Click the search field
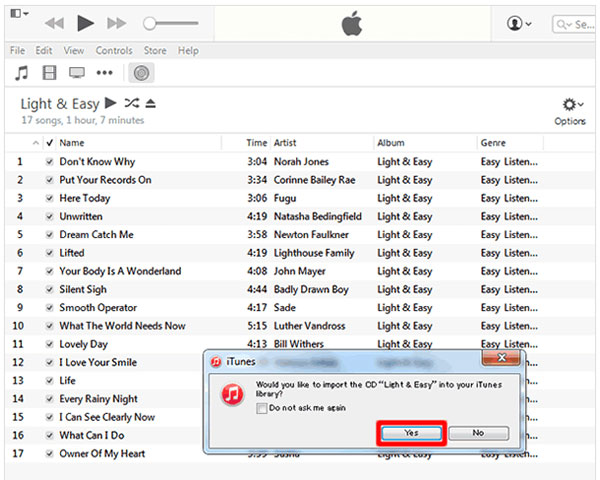This screenshot has width=600, height=480. (574, 24)
